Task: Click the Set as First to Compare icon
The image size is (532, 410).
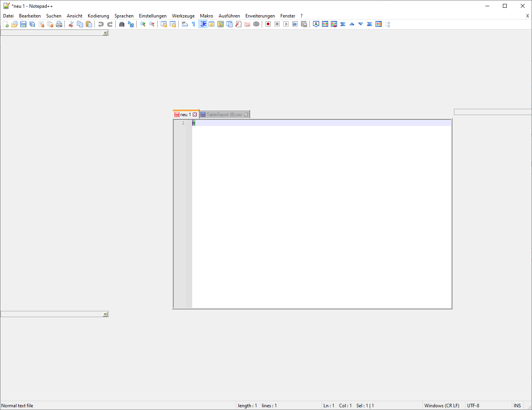Action: (316, 24)
